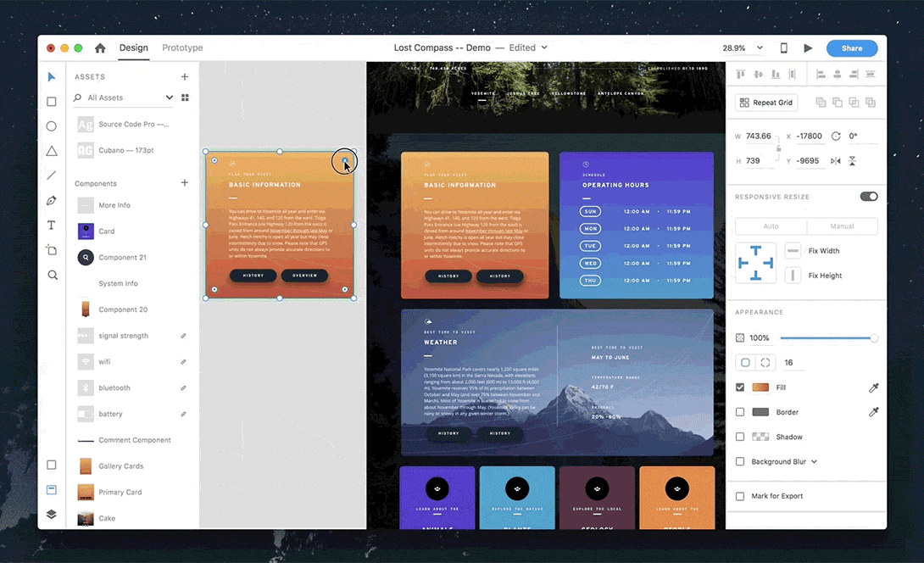Select the Polygon triangle tool
Viewport: 924px width, 563px height.
coord(51,151)
